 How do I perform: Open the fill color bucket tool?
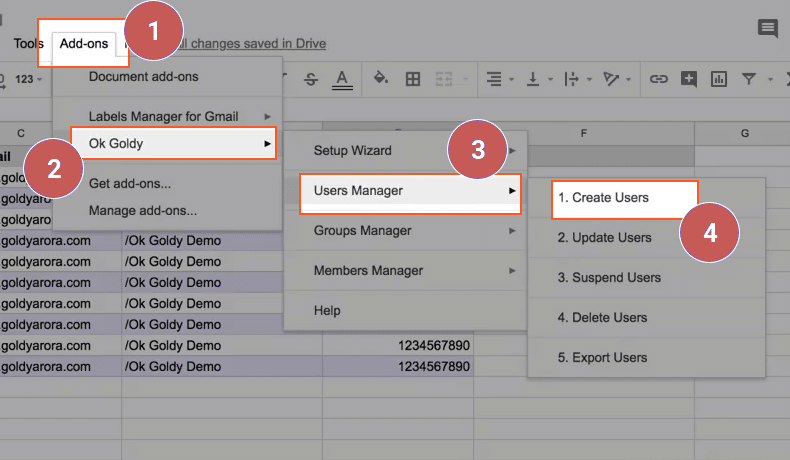click(x=381, y=78)
